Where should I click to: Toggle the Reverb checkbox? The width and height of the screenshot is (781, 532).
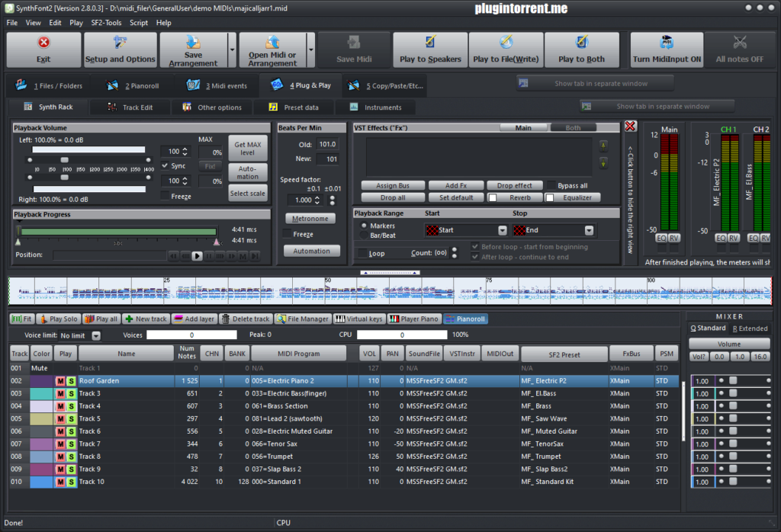pyautogui.click(x=493, y=197)
